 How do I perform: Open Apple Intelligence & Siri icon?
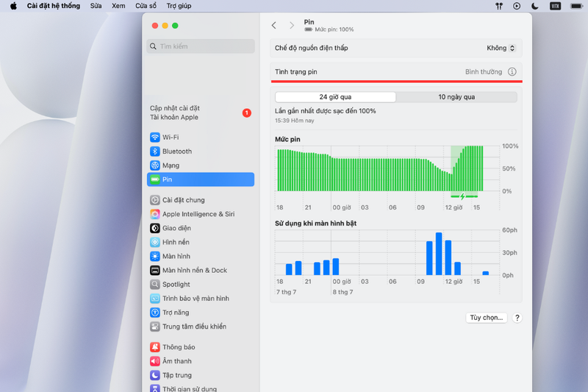pos(155,214)
